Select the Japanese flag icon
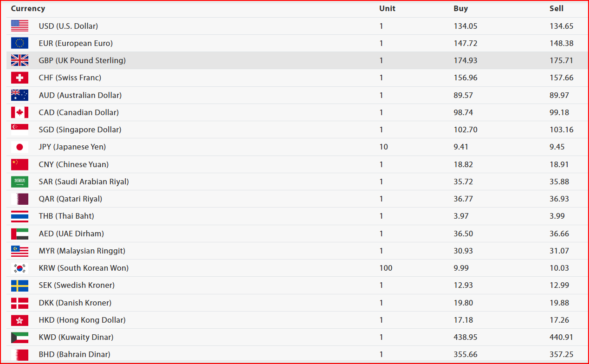589x364 pixels. [19, 147]
